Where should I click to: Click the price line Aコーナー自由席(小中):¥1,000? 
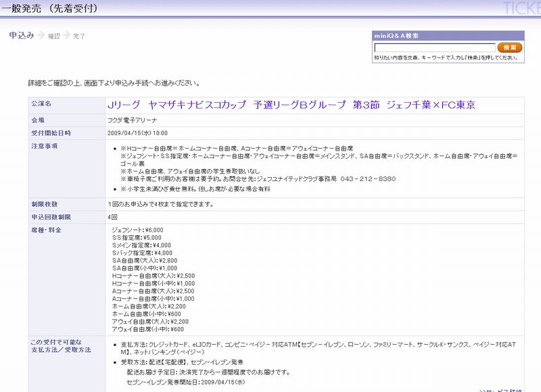click(x=154, y=299)
